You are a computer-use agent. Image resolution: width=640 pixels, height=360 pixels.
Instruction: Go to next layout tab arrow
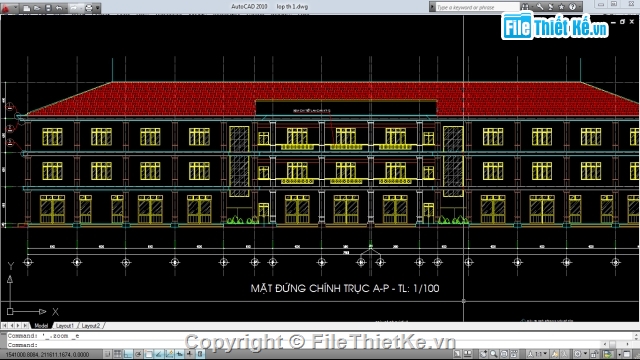point(18,326)
